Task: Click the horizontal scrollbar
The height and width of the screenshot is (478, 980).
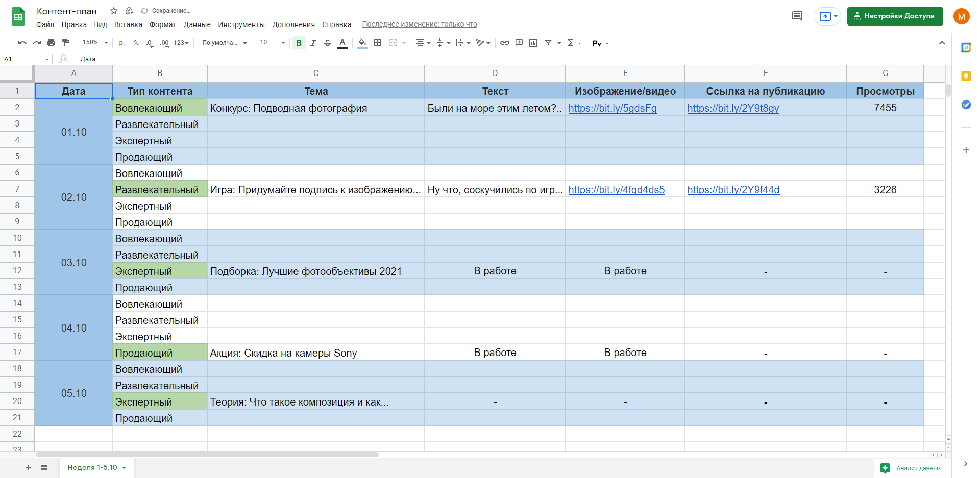Action: pyautogui.click(x=207, y=455)
